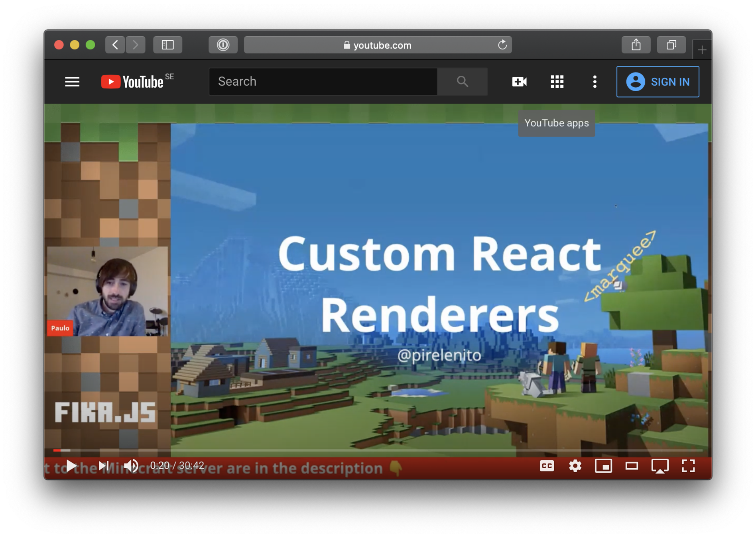756x538 pixels.
Task: Mute the video volume
Action: [x=132, y=466]
